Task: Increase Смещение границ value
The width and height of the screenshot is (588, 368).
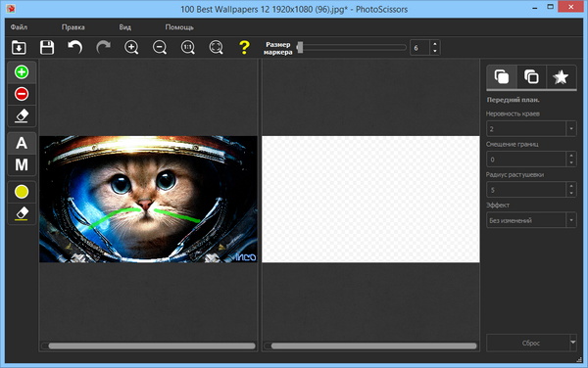Action: click(x=571, y=156)
